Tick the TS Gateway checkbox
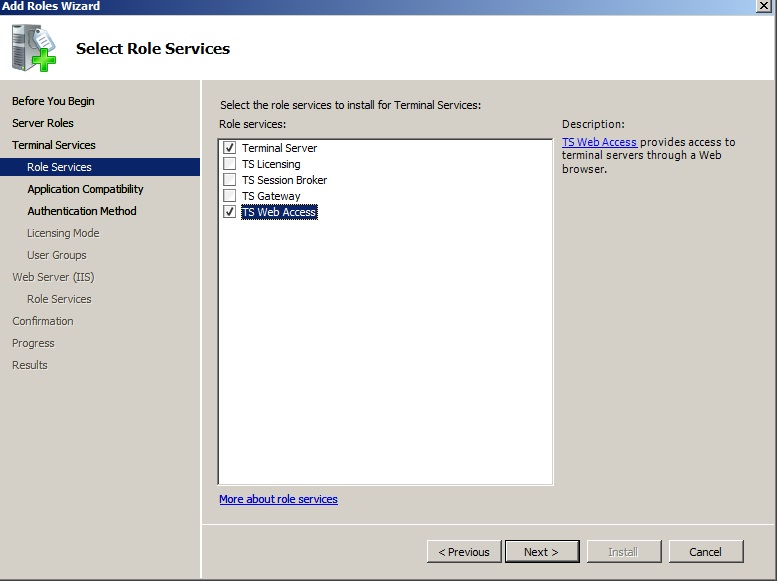Image resolution: width=777 pixels, height=581 pixels. (x=229, y=195)
